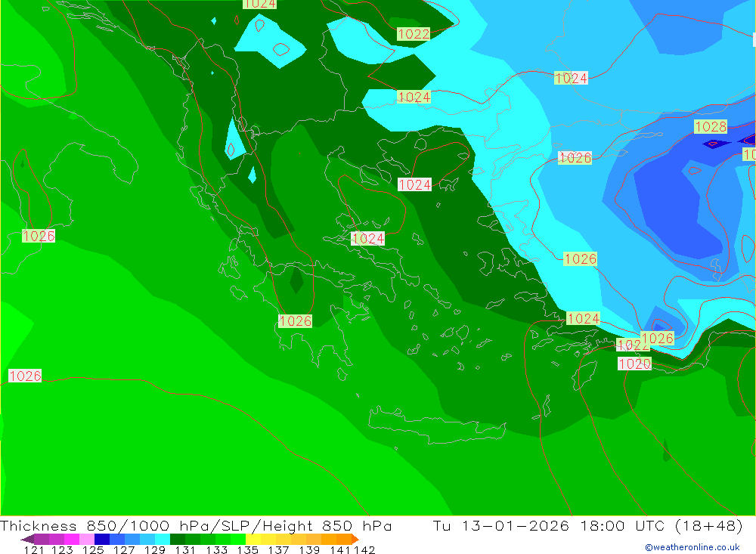
Task: Click legend value 135
Action: [x=247, y=549]
